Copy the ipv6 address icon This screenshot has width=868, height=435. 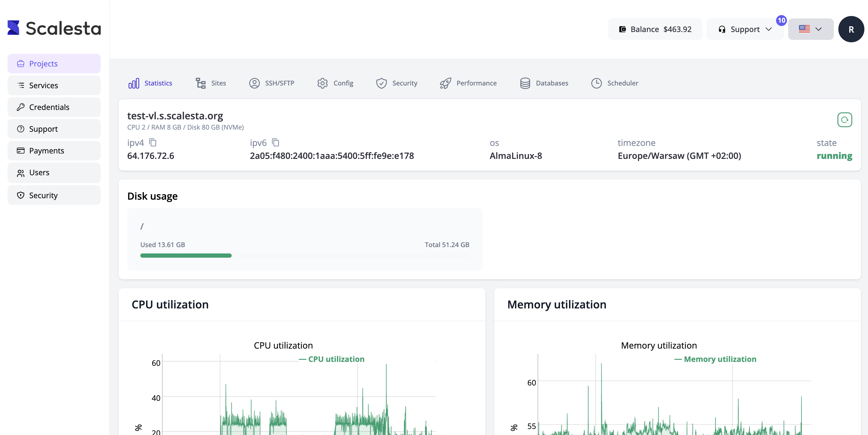[276, 143]
